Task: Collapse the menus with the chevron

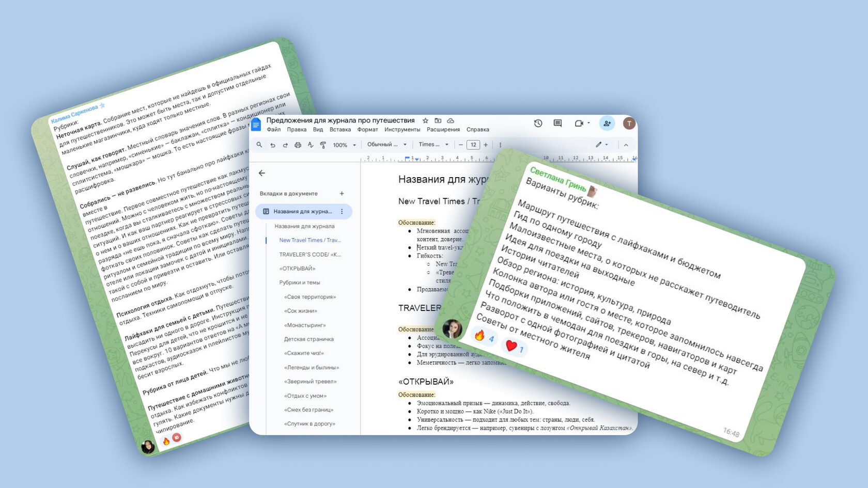Action: [x=626, y=145]
